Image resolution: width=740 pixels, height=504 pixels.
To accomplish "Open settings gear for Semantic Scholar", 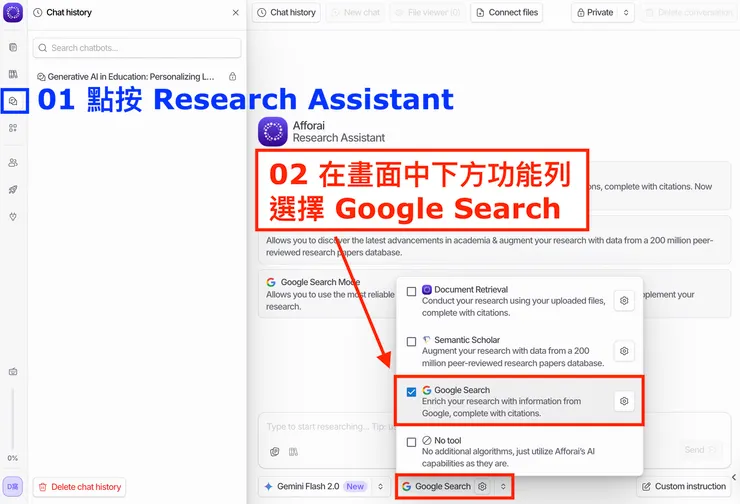I will tap(624, 351).
